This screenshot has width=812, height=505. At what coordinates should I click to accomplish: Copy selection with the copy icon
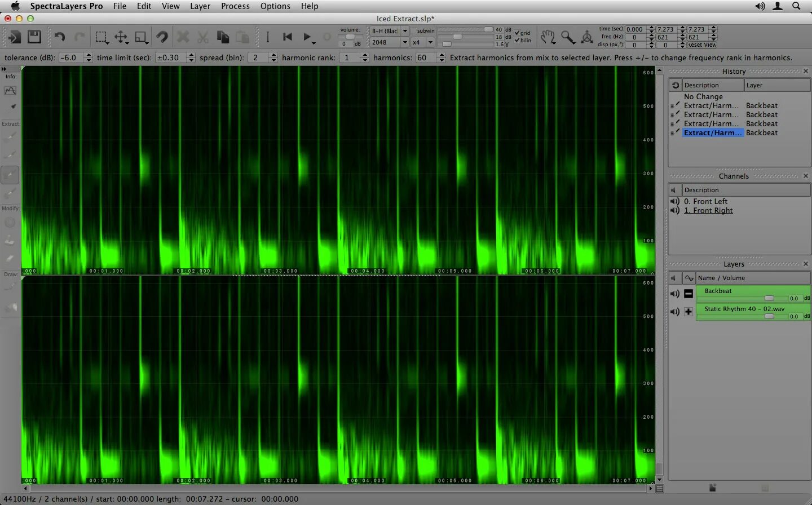[223, 37]
